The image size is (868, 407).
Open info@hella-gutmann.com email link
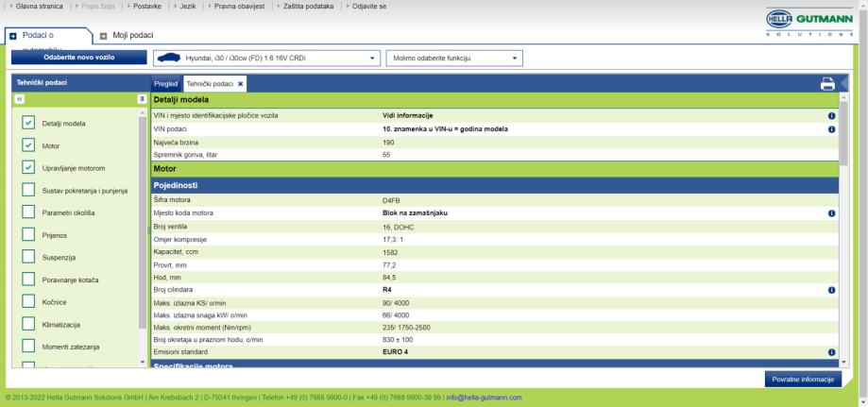pos(484,398)
